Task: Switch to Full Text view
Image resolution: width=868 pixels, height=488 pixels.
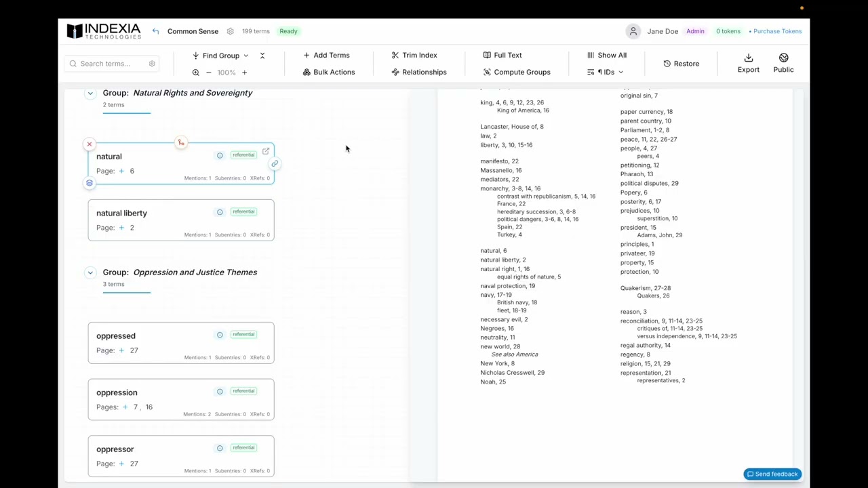Action: pos(502,55)
